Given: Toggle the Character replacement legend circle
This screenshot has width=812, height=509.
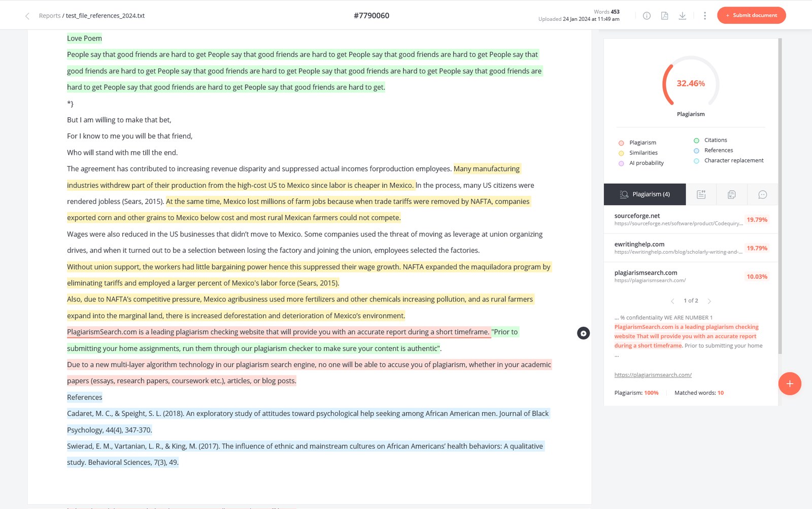Looking at the screenshot, I should (x=696, y=161).
